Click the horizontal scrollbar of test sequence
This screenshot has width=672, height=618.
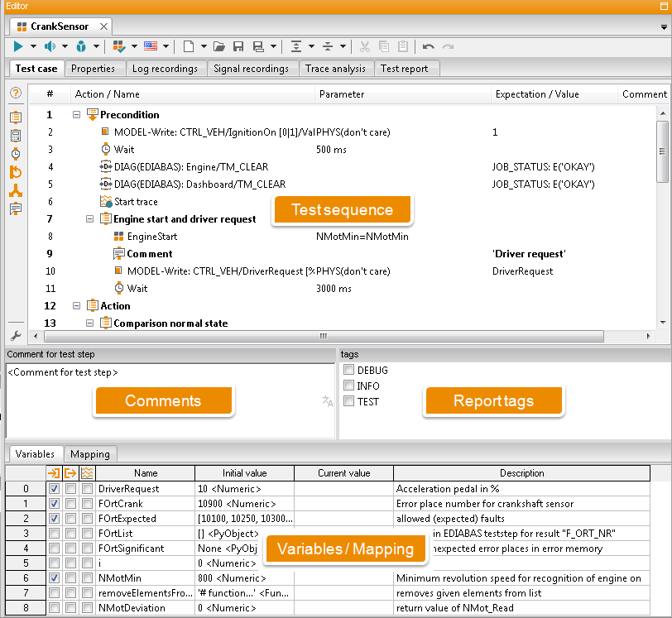pos(324,336)
